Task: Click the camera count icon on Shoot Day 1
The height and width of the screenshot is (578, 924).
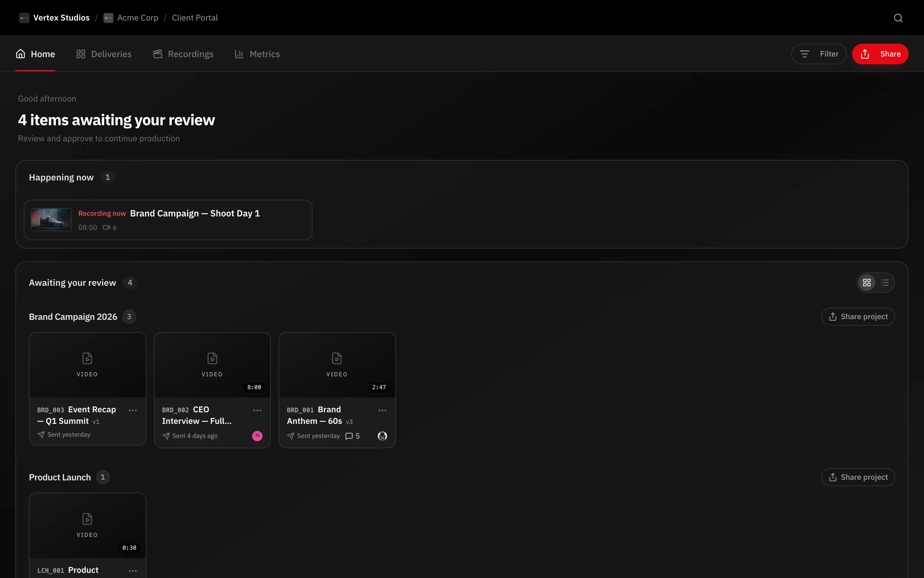Action: pos(107,227)
